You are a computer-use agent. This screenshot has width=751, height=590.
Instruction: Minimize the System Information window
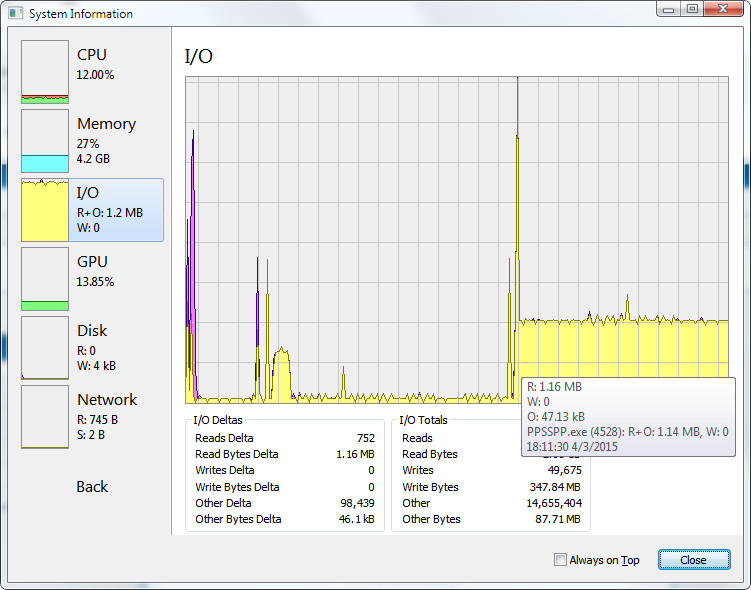[x=668, y=9]
